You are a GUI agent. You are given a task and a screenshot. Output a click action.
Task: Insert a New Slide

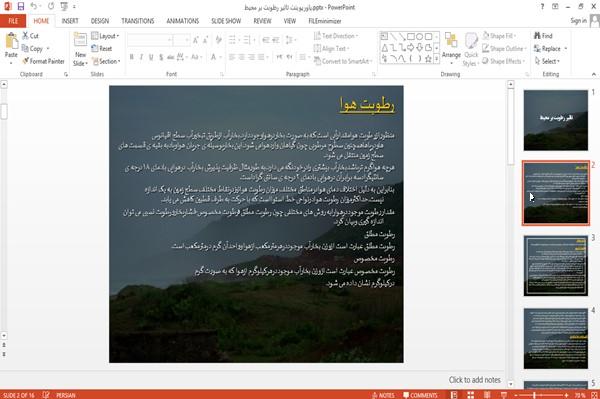80,50
